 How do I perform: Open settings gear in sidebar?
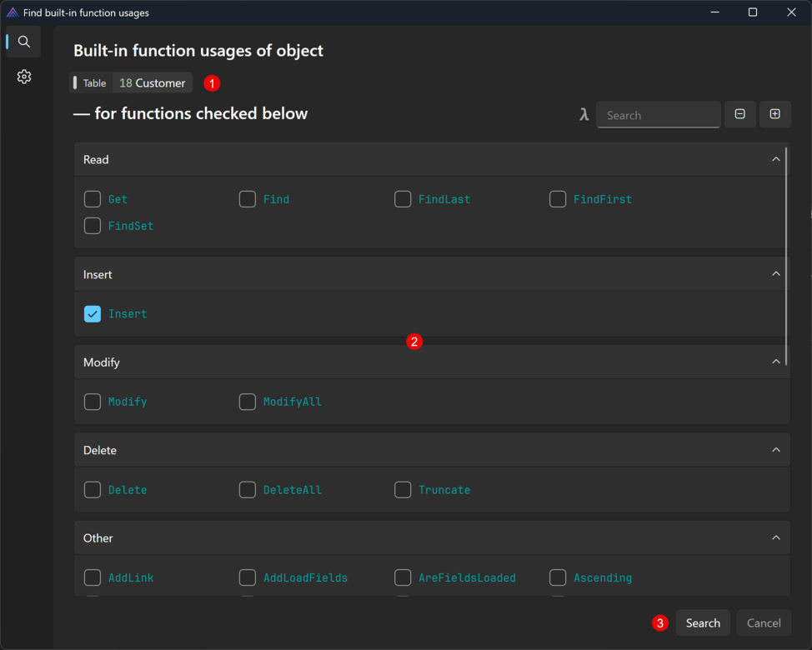point(24,77)
